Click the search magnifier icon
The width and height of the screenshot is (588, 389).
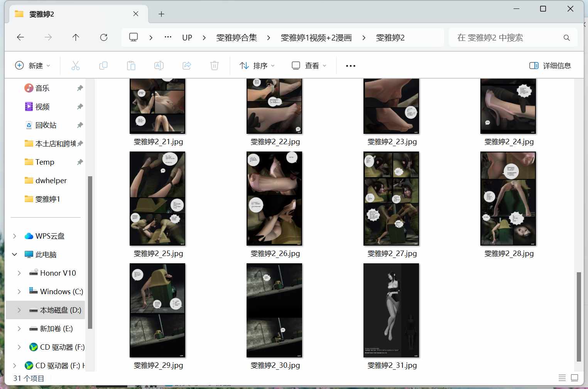coord(566,38)
